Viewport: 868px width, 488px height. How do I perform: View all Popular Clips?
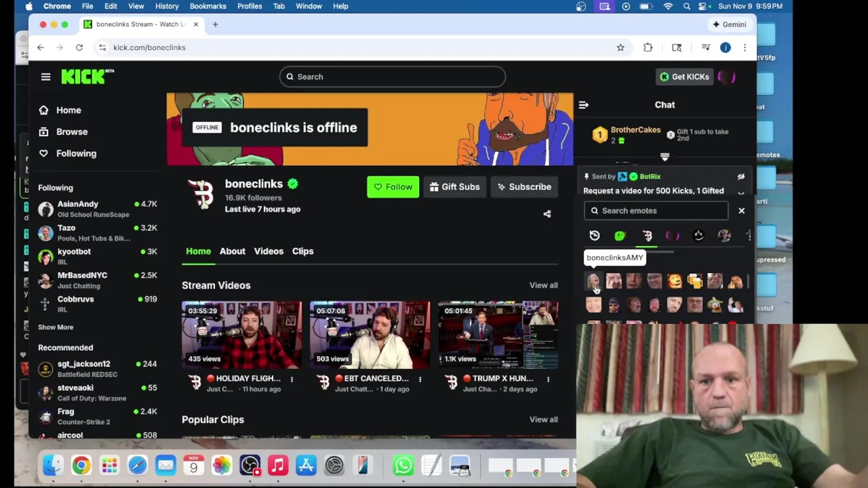pos(543,420)
